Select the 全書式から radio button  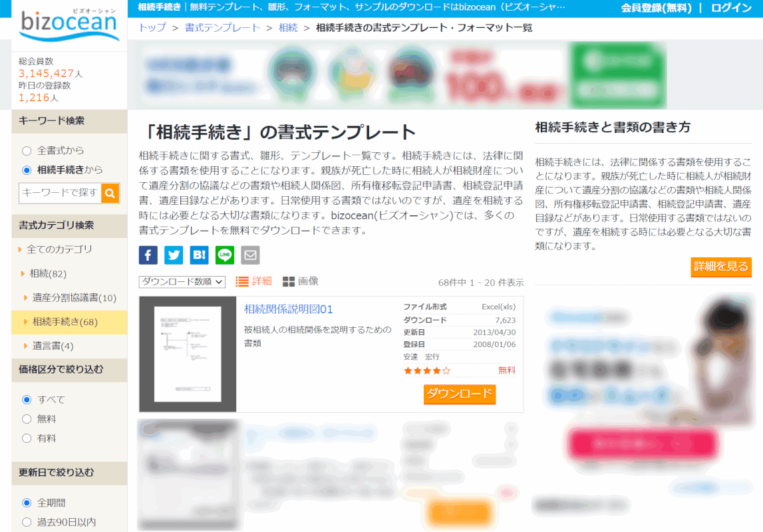pyautogui.click(x=27, y=151)
